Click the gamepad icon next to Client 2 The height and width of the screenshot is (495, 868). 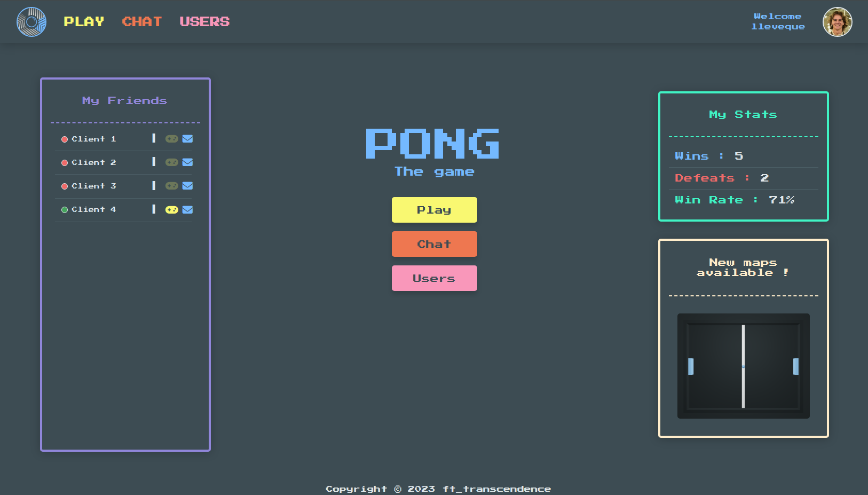click(x=171, y=162)
